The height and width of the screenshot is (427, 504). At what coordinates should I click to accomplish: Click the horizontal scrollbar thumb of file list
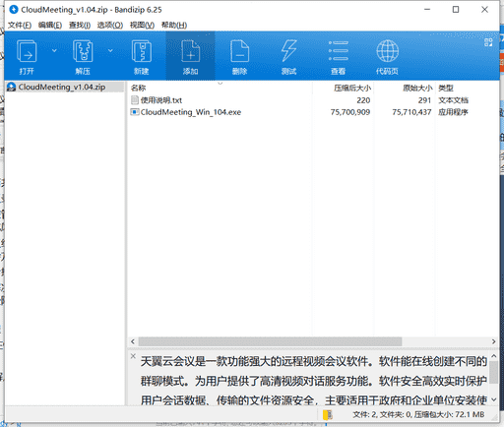point(270,341)
